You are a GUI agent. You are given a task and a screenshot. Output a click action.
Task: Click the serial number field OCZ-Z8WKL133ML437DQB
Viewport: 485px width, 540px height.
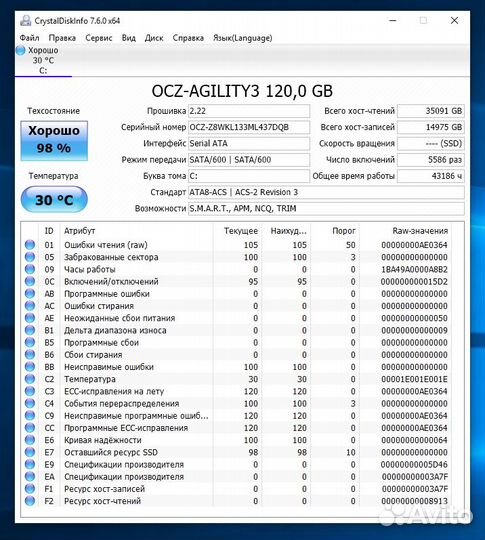coord(249,127)
